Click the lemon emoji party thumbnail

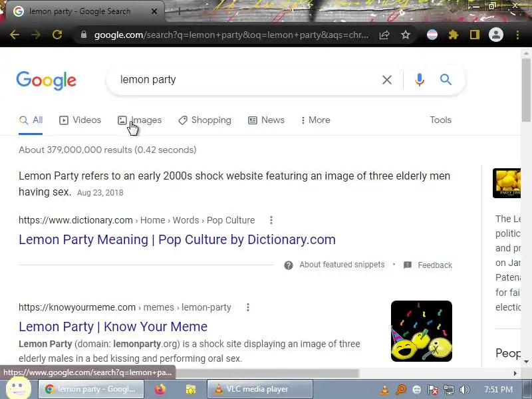[422, 331]
